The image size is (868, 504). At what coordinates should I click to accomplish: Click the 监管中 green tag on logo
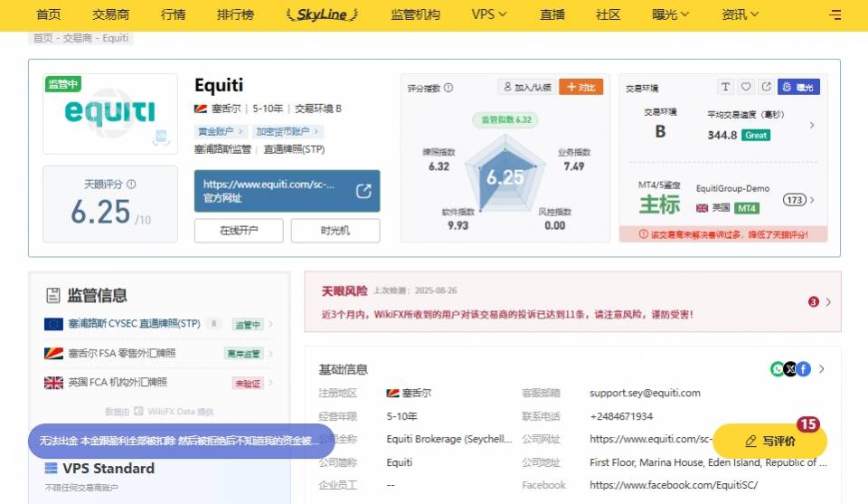point(63,84)
